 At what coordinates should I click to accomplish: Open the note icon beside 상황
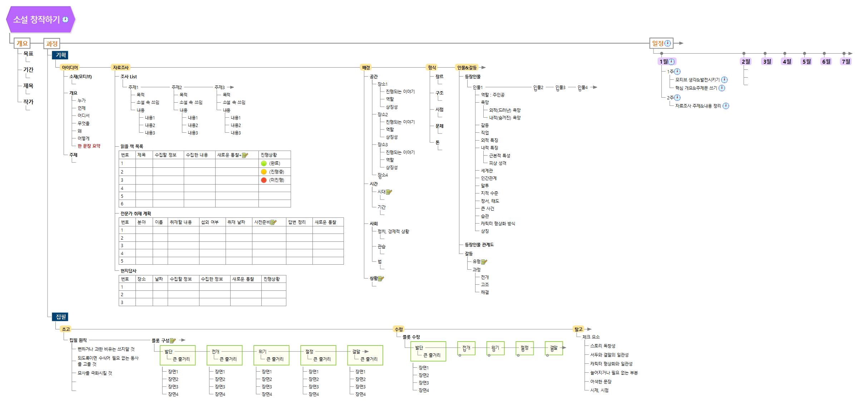click(x=381, y=278)
